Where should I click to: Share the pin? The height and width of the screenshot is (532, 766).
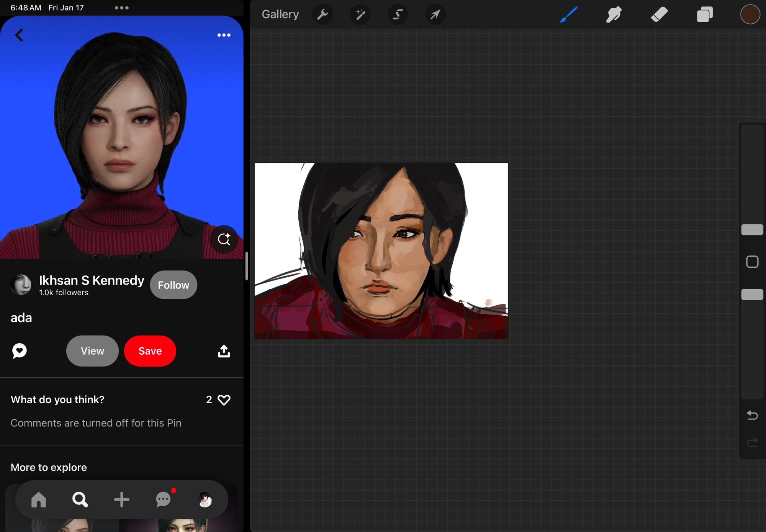[224, 351]
